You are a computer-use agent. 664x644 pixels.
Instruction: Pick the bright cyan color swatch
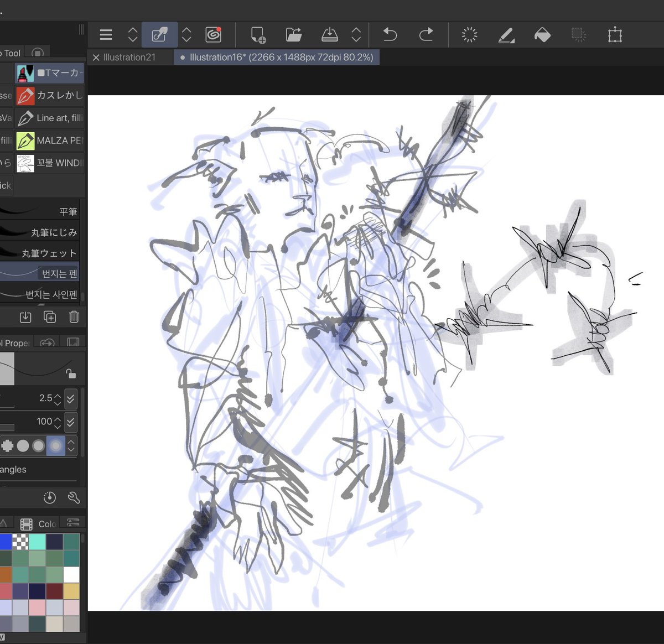pyautogui.click(x=37, y=542)
